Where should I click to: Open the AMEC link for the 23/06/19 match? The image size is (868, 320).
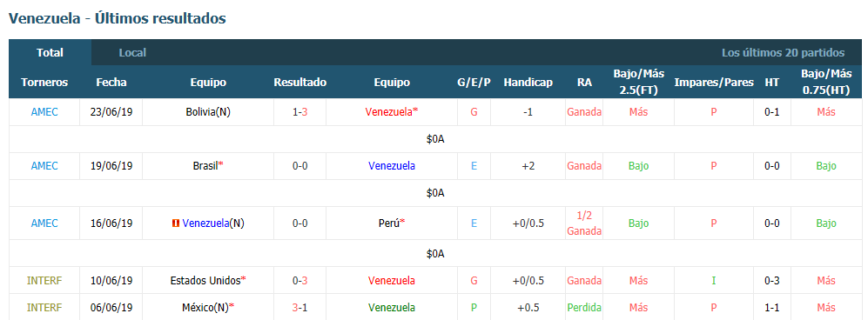(44, 111)
